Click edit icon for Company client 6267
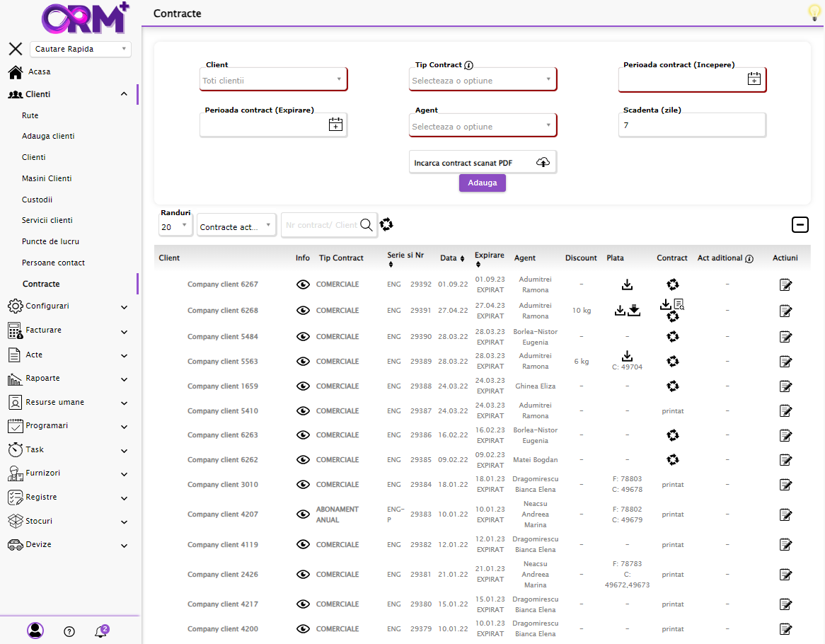The height and width of the screenshot is (644, 825). 785,284
